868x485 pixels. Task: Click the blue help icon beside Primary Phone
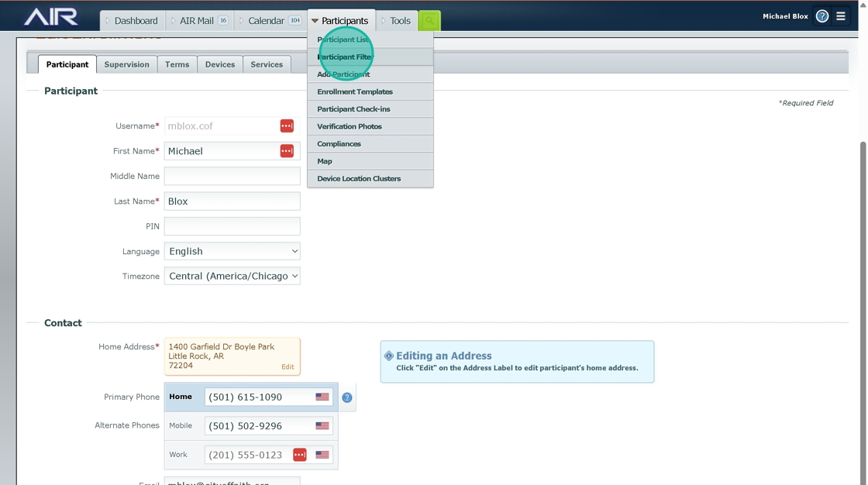(x=347, y=397)
